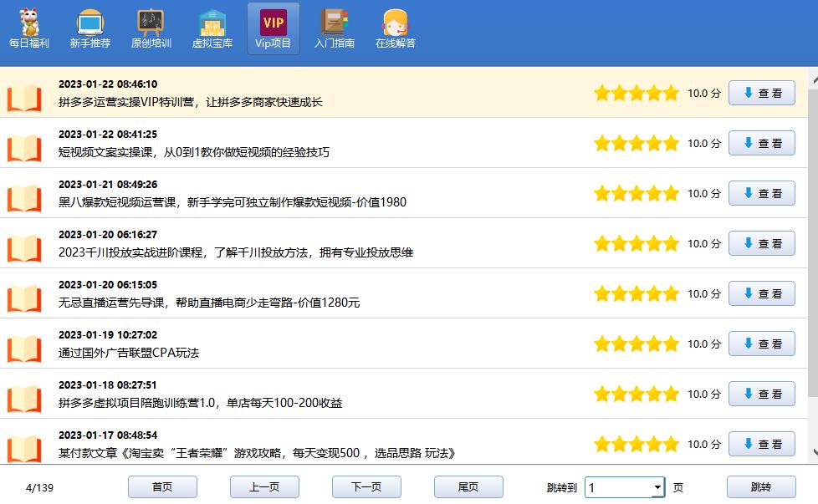Expand the page number dropdown arrow
This screenshot has height=504, width=818.
tap(657, 487)
